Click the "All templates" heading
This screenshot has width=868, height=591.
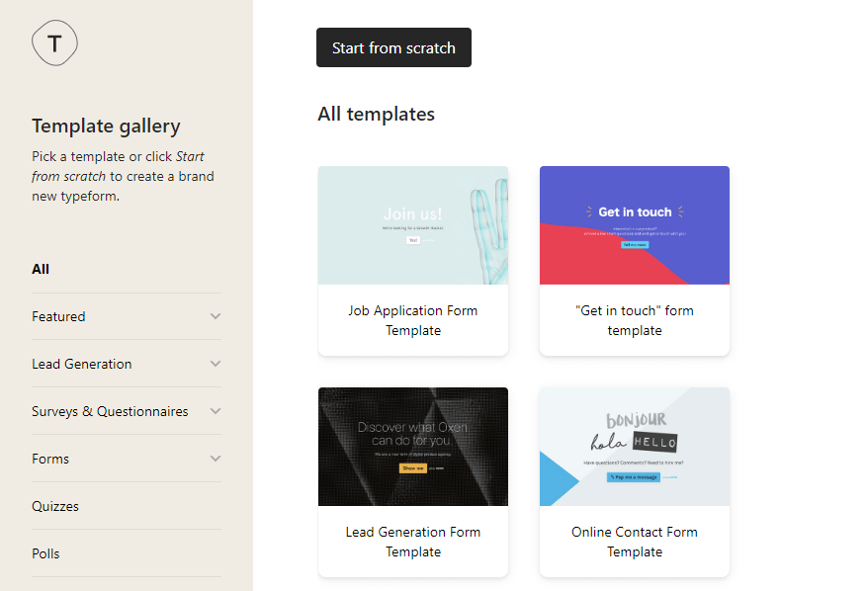(376, 114)
